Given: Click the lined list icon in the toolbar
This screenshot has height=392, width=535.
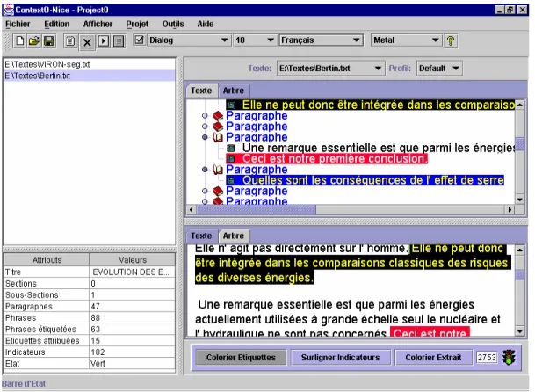Looking at the screenshot, I should coord(119,41).
